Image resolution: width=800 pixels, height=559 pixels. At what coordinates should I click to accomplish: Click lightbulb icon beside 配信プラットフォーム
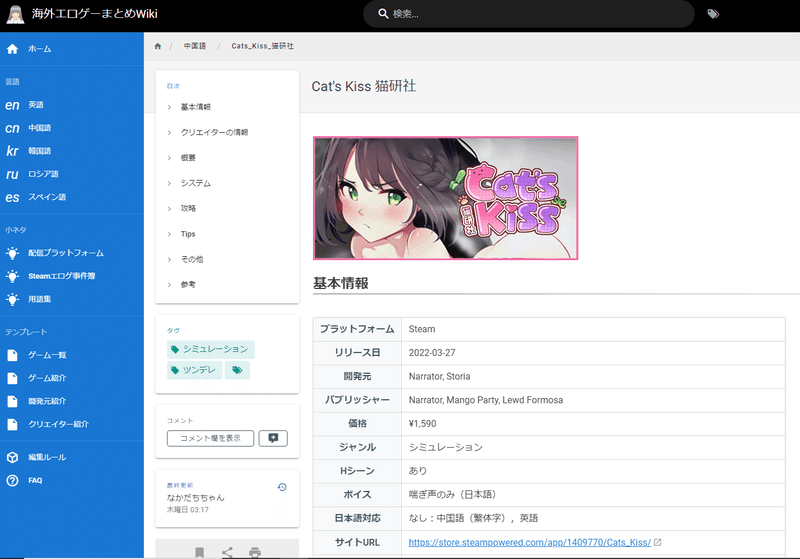[x=12, y=253]
